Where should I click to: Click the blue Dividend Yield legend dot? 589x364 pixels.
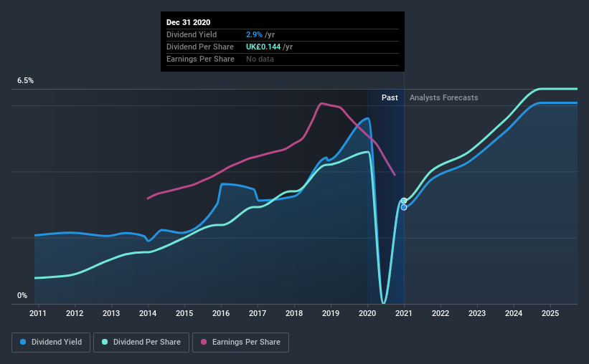[23, 342]
